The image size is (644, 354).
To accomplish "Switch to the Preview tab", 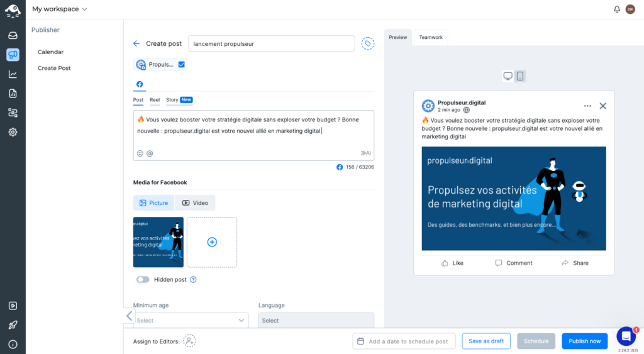I will pyautogui.click(x=398, y=37).
